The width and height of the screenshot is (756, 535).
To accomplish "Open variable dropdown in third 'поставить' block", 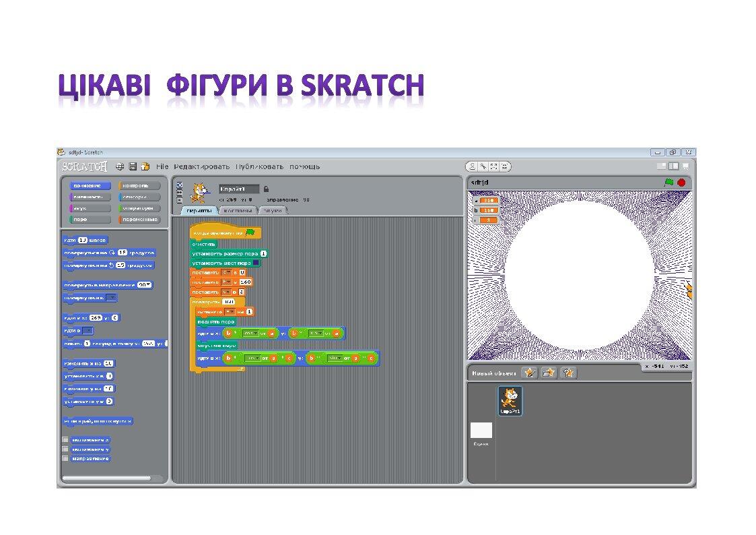I will (226, 292).
